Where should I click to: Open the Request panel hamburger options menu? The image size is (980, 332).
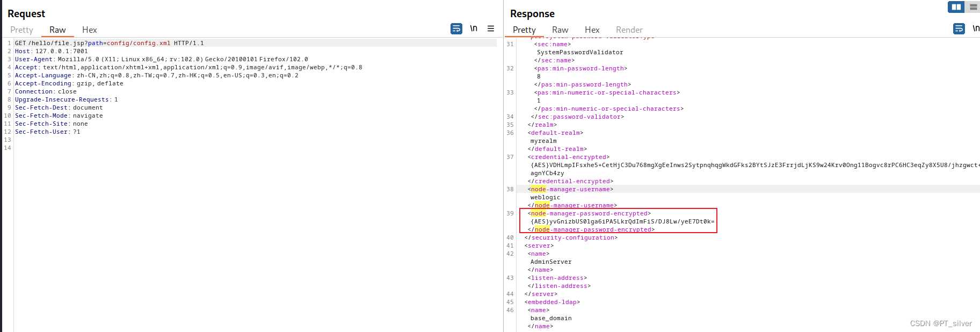pos(491,28)
